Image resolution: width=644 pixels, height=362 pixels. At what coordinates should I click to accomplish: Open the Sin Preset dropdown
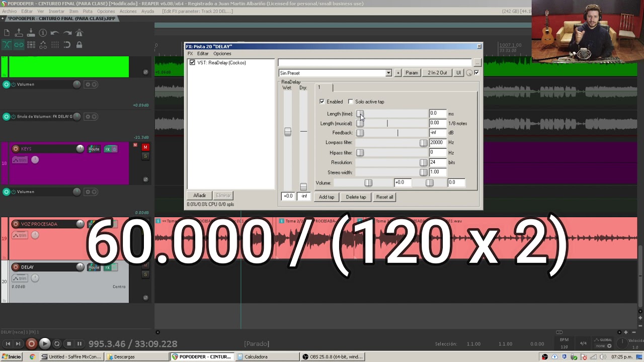coord(388,73)
